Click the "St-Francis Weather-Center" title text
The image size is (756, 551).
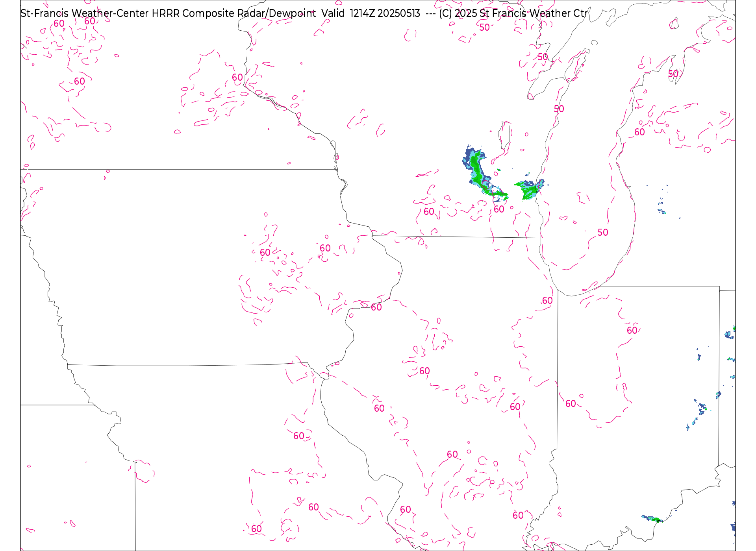[85, 13]
